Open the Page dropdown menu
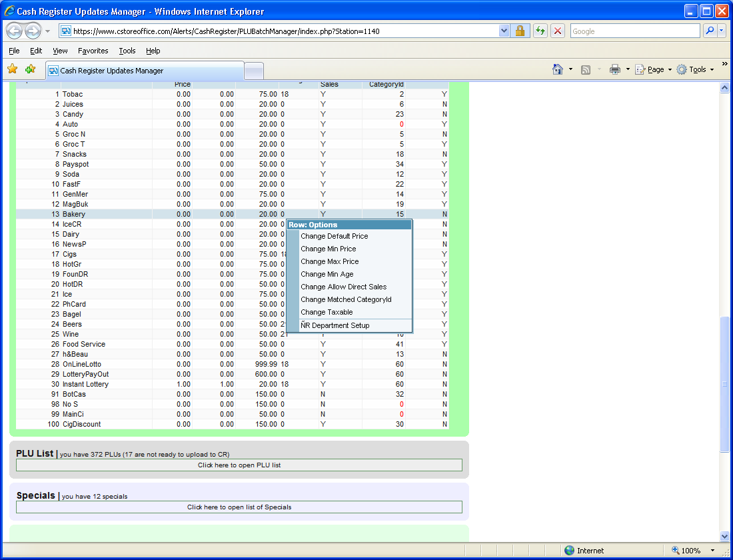Viewport: 733px width, 560px height. tap(654, 69)
